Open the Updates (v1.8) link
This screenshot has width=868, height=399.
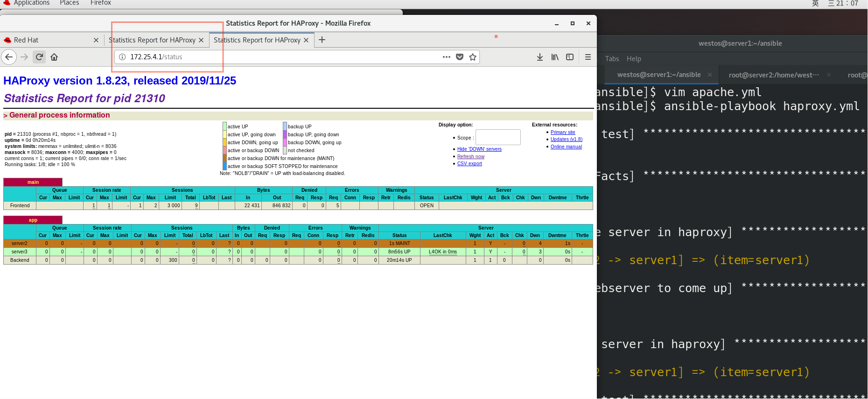coord(567,139)
